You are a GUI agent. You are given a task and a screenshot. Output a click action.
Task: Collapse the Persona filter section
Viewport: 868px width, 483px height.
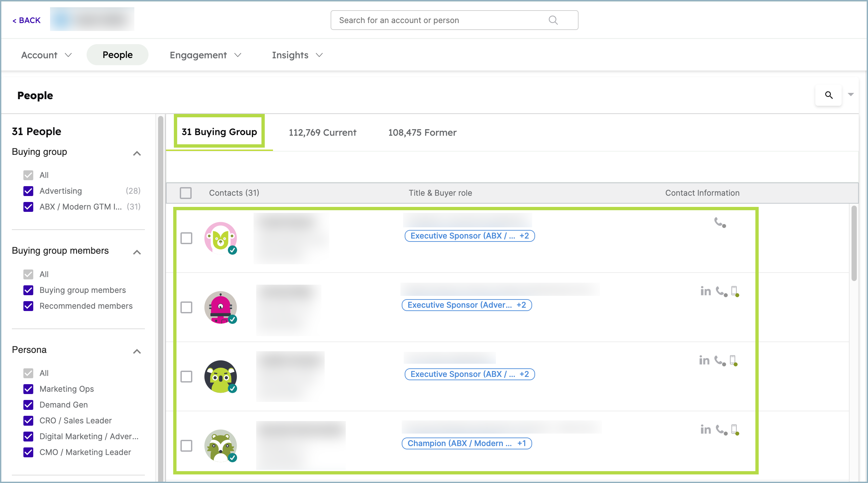click(x=137, y=351)
